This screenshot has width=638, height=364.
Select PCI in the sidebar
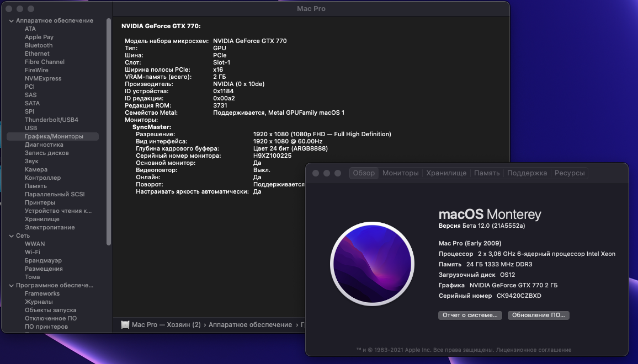point(30,87)
